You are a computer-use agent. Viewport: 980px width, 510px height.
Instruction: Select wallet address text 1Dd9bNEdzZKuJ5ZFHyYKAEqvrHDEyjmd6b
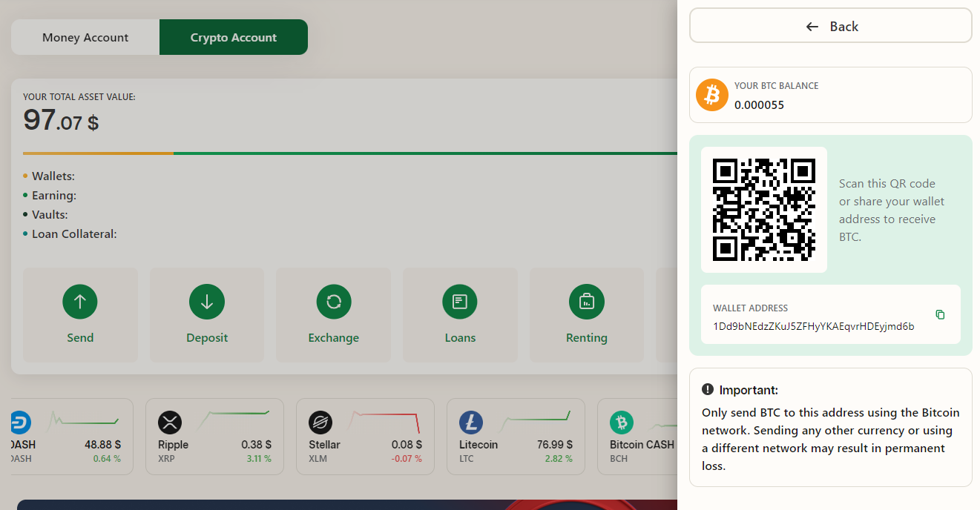(814, 326)
